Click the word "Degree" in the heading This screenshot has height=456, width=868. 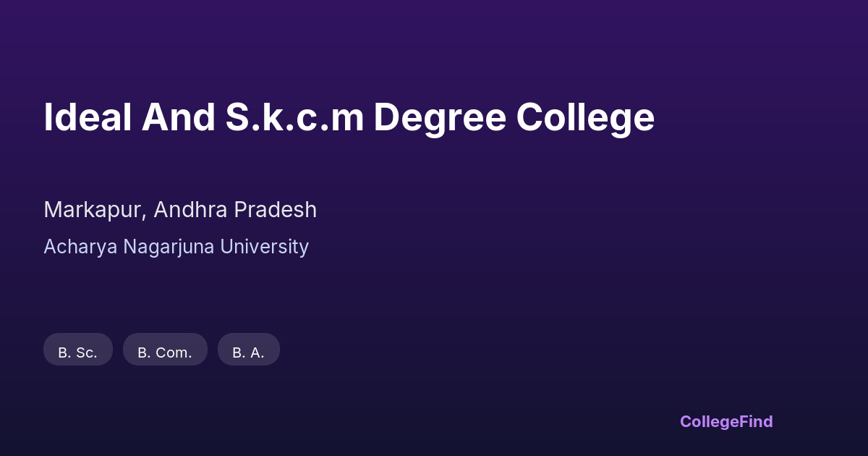pyautogui.click(x=440, y=117)
